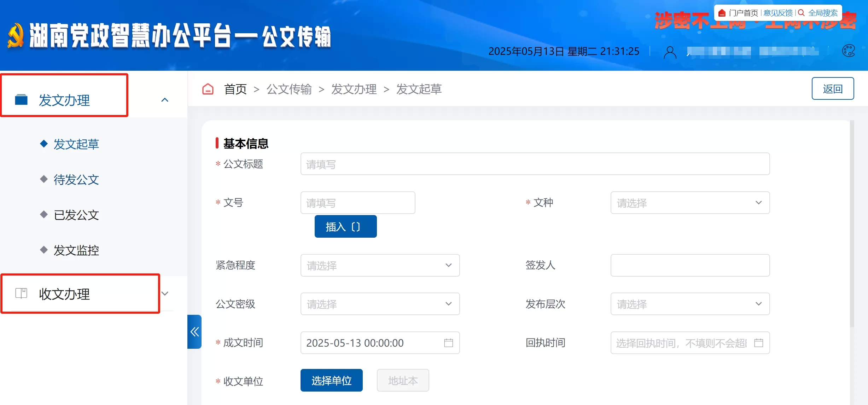The width and height of the screenshot is (868, 405).
Task: Open the 公文密级 dropdown
Action: [x=380, y=304]
